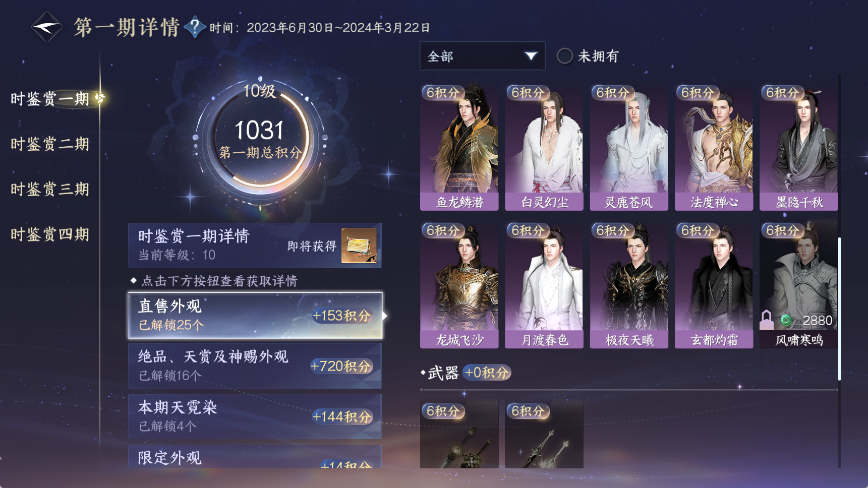Open the 全部 filter dropdown
The height and width of the screenshot is (488, 868).
[x=482, y=56]
